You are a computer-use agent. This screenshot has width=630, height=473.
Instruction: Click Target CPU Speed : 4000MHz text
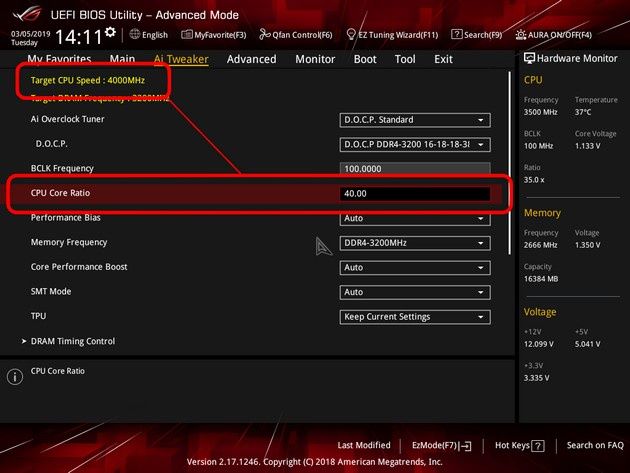(x=88, y=80)
